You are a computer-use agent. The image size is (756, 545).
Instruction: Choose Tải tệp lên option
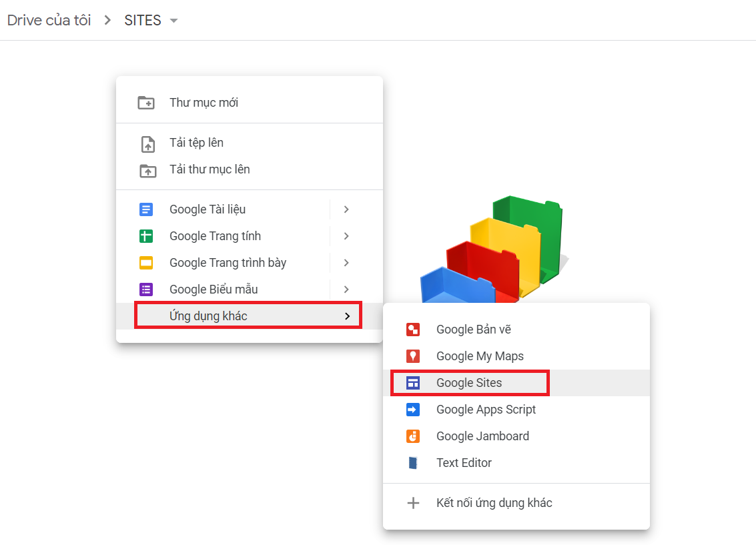[x=250, y=143]
